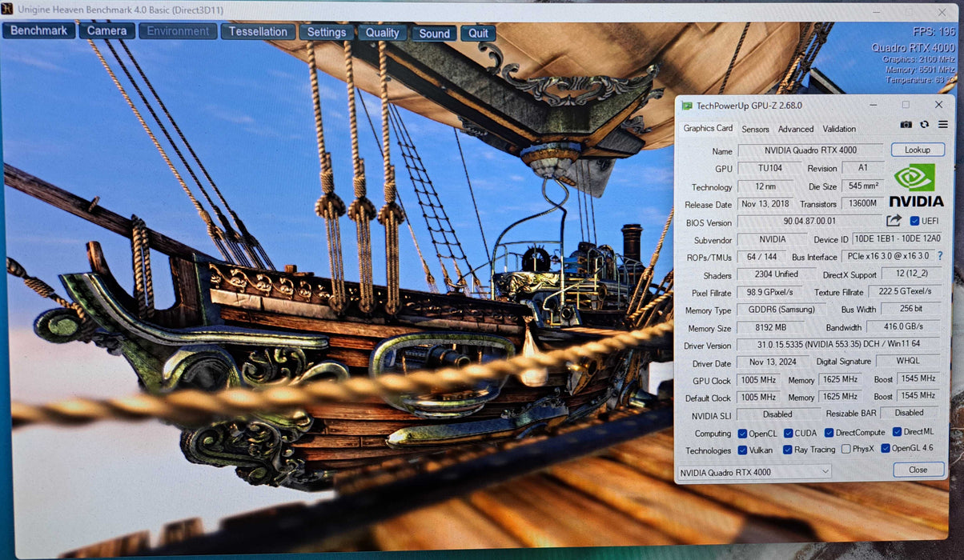This screenshot has height=560, width=964.
Task: Switch to the Sensors tab
Action: 755,129
